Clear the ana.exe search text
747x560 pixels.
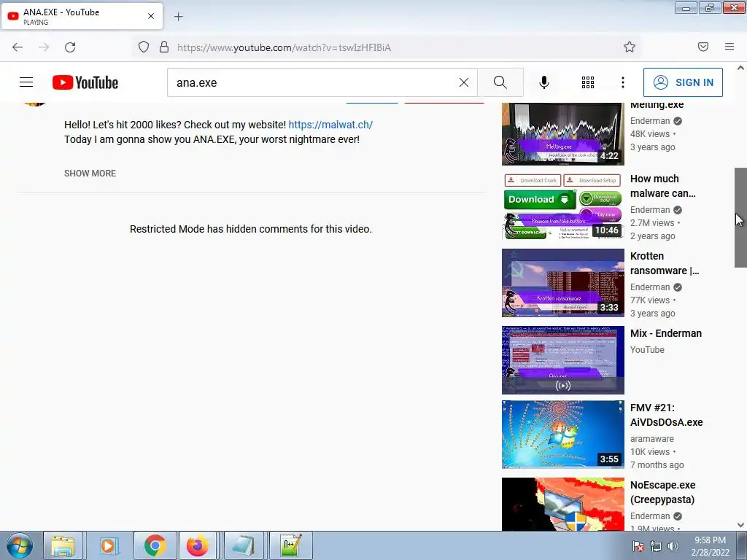pos(463,82)
